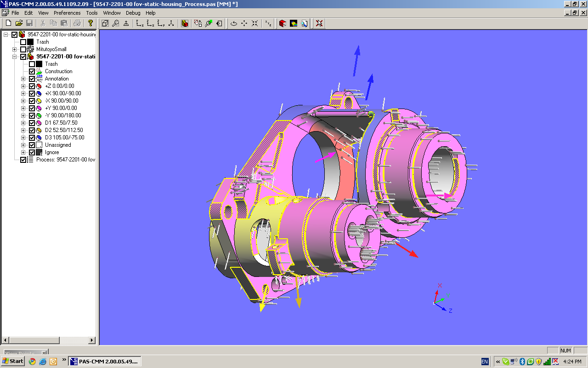Image resolution: width=588 pixels, height=368 pixels.
Task: Expand the Annotation tree node
Action: pos(23,79)
